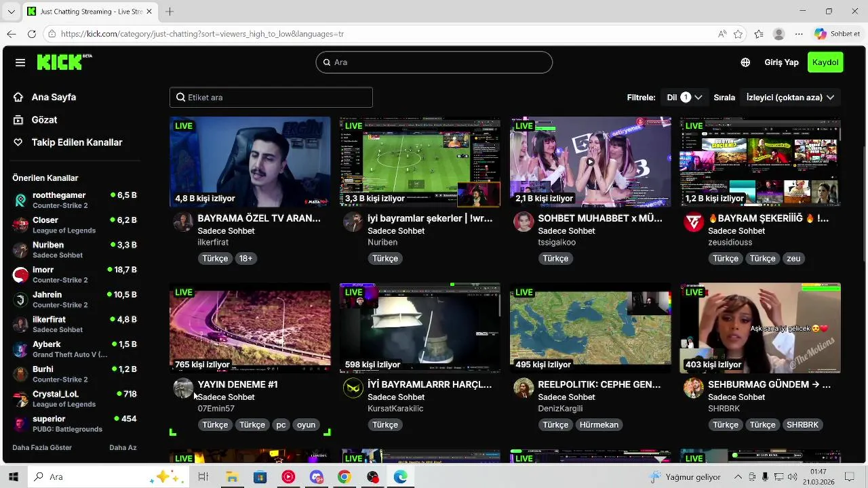Select the Just Chatting Streaming browser tab
Viewport: 868px width, 488px height.
pyautogui.click(x=90, y=12)
